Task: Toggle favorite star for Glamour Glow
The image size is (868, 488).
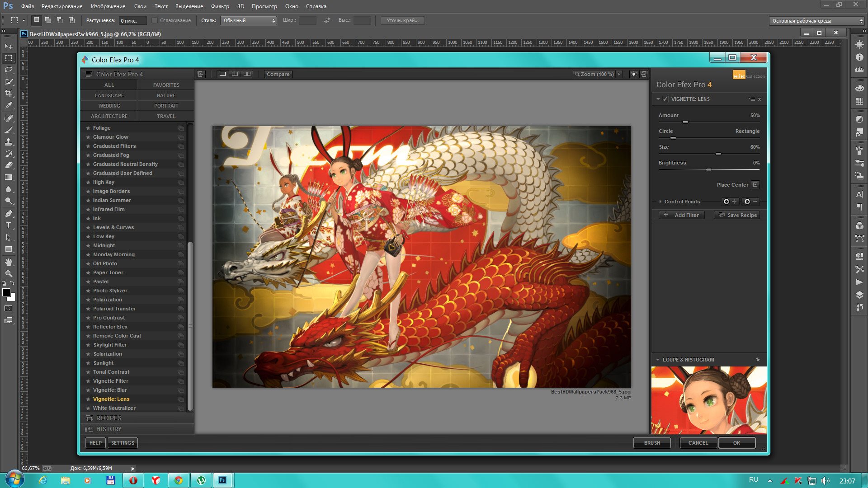Action: 88,137
